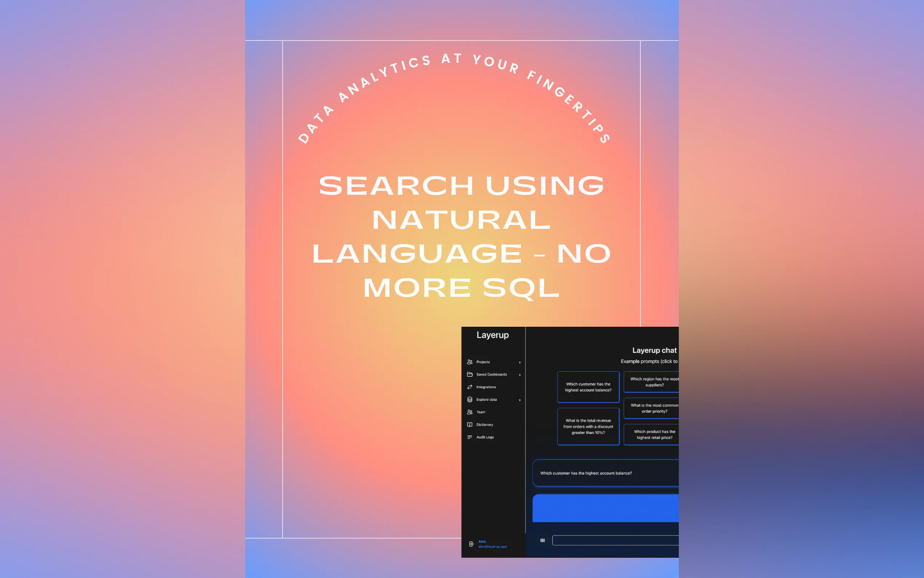This screenshot has width=924, height=578.
Task: Click the Dictionary book icon
Action: [470, 425]
